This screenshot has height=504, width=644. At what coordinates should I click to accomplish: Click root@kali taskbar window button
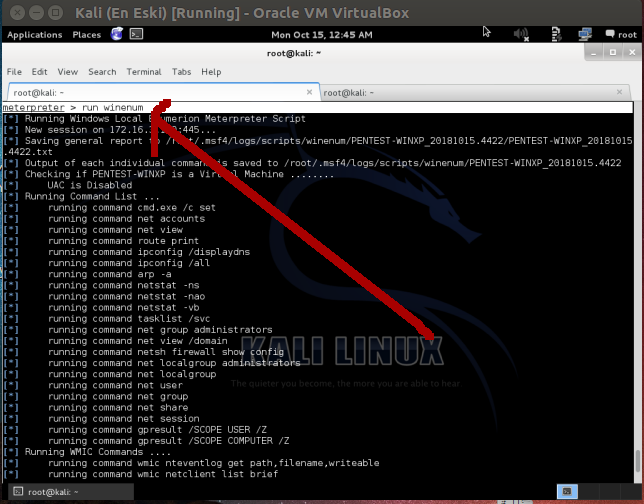71,492
